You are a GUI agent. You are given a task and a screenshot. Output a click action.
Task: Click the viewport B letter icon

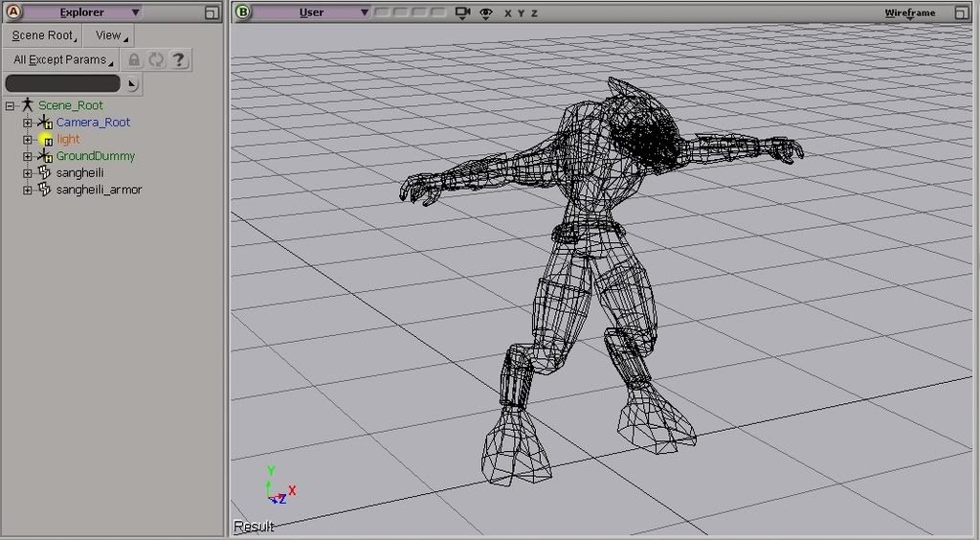(242, 11)
